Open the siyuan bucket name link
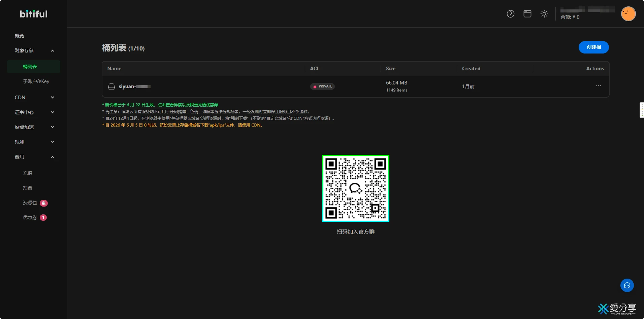This screenshot has height=319, width=644. 134,86
